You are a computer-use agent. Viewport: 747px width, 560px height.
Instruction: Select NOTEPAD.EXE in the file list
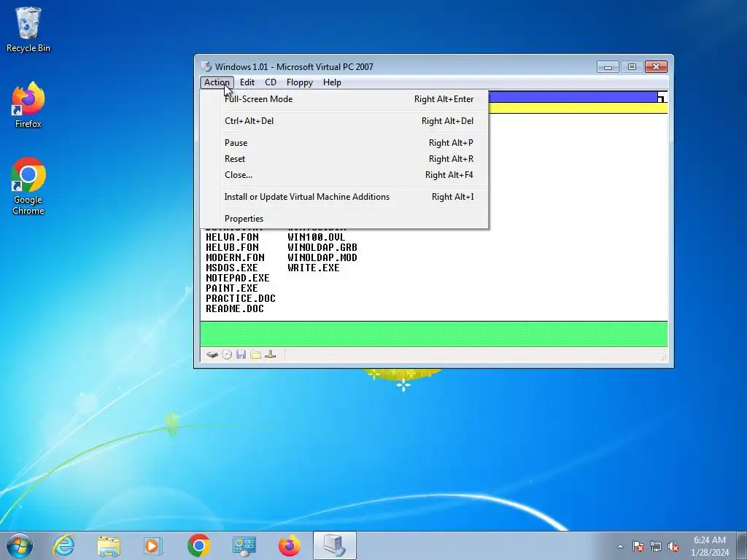click(238, 278)
